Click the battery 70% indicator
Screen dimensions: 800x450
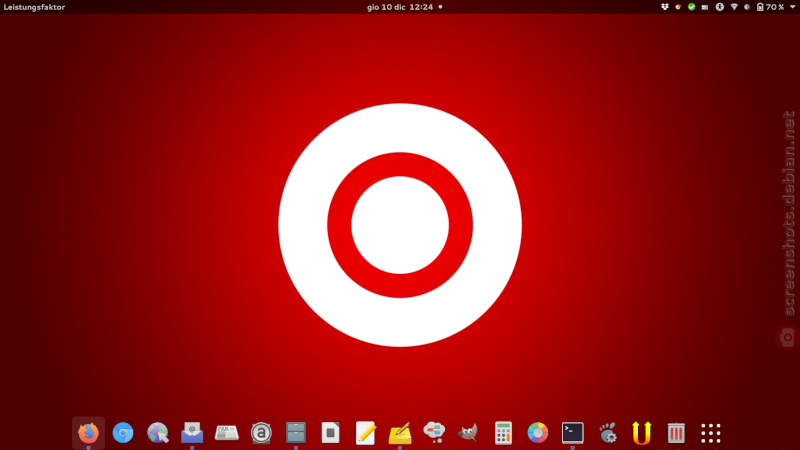770,7
